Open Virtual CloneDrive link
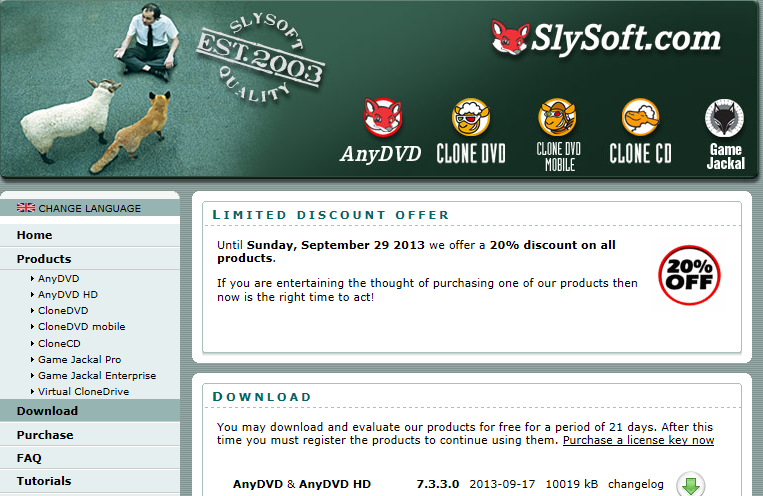Viewport: 763px width, 496px height. click(84, 392)
